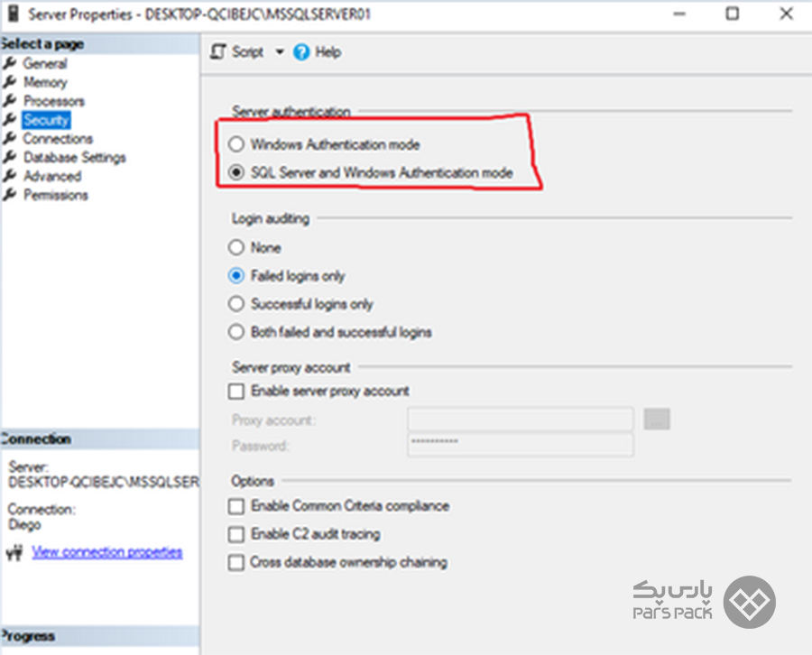
Task: Open the Connections page
Action: (x=58, y=139)
